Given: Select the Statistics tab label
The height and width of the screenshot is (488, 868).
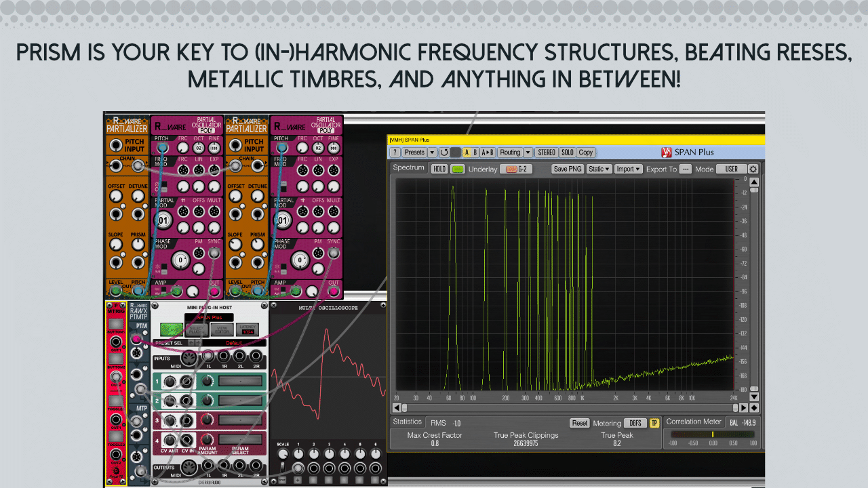Looking at the screenshot, I should click(408, 422).
